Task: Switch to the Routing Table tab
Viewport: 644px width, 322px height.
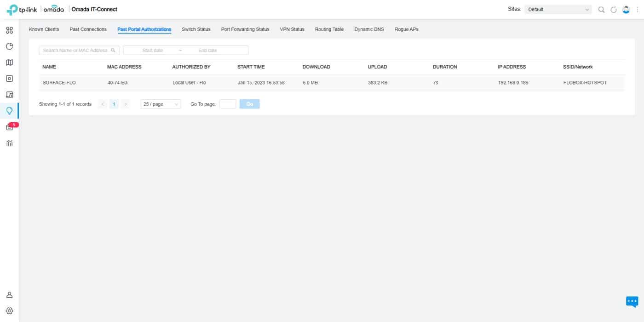Action: pos(329,29)
